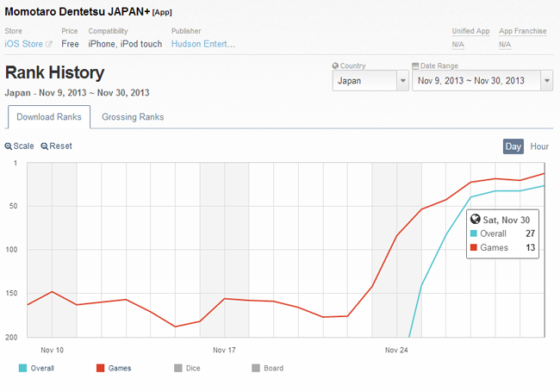Open the Country dropdown showing Japan
This screenshot has height=392, width=560.
(370, 81)
